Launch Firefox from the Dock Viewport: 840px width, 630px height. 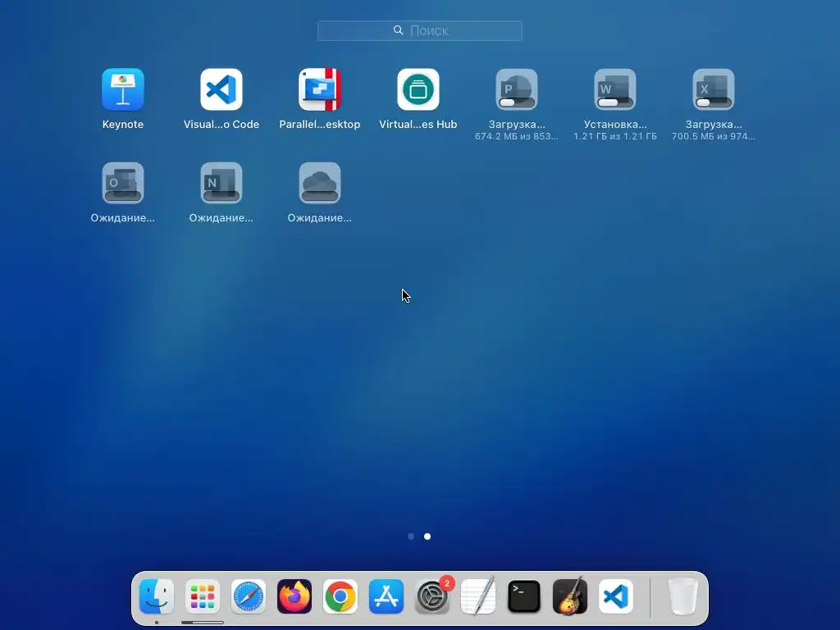(x=294, y=596)
